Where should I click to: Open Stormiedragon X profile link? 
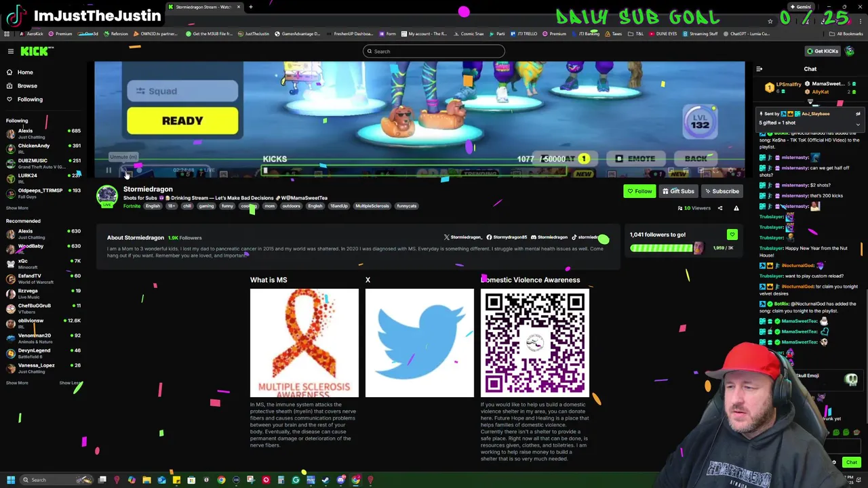point(463,237)
